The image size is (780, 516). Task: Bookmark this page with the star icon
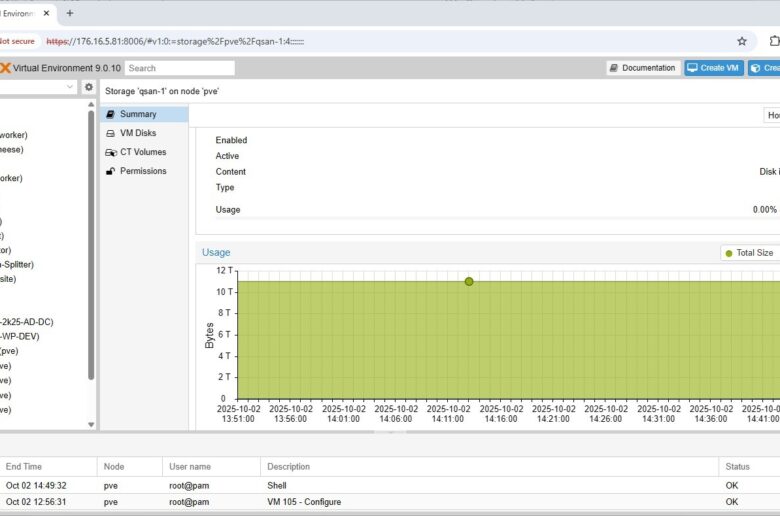[x=741, y=41]
